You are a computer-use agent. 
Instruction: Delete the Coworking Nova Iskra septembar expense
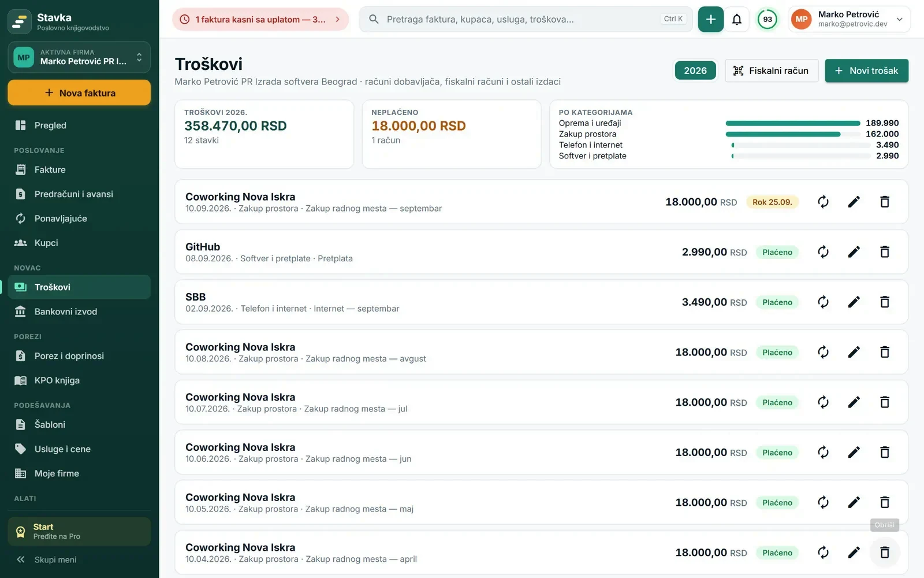coord(884,202)
